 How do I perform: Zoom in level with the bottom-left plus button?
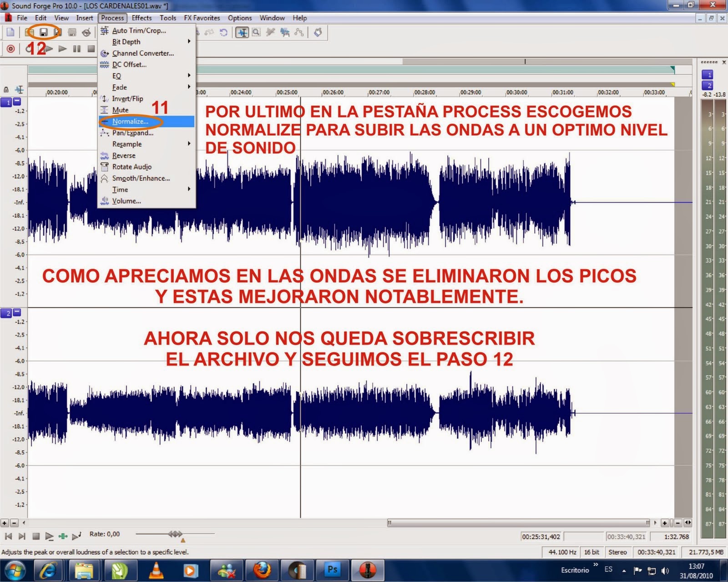point(4,523)
